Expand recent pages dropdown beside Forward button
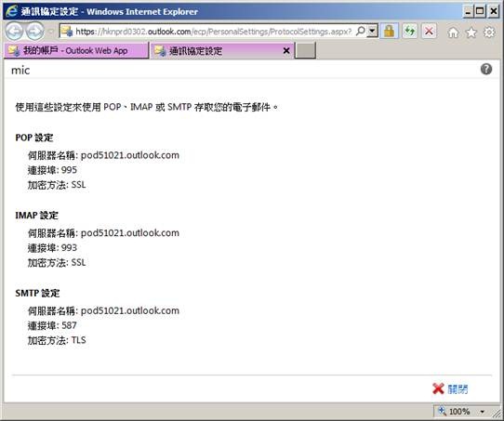This screenshot has height=421, width=504. tap(51, 32)
